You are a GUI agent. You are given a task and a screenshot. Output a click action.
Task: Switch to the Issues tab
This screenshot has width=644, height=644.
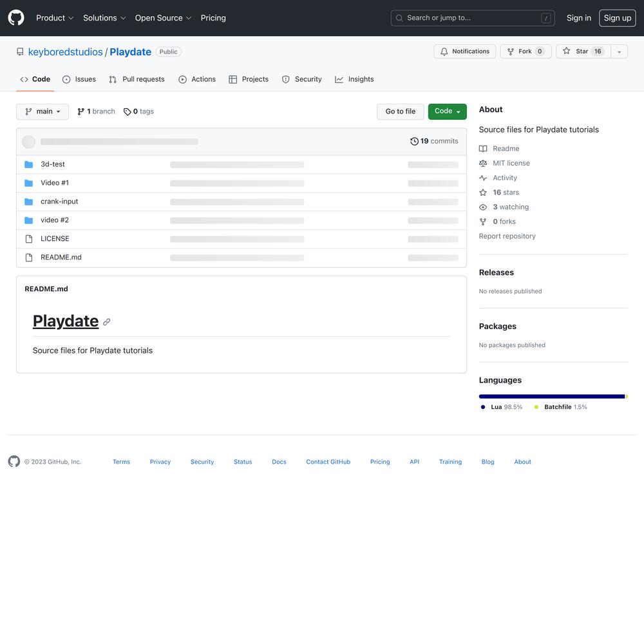click(x=79, y=79)
